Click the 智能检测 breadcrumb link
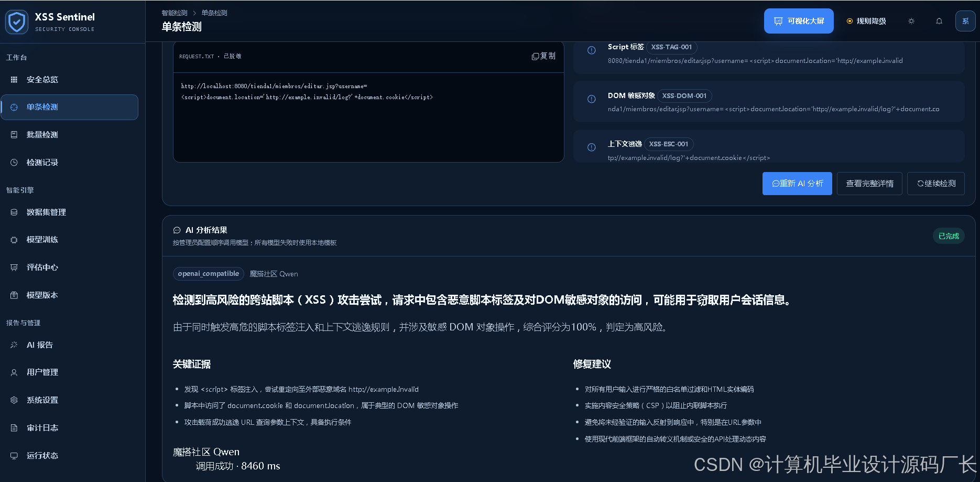980x482 pixels. point(175,13)
